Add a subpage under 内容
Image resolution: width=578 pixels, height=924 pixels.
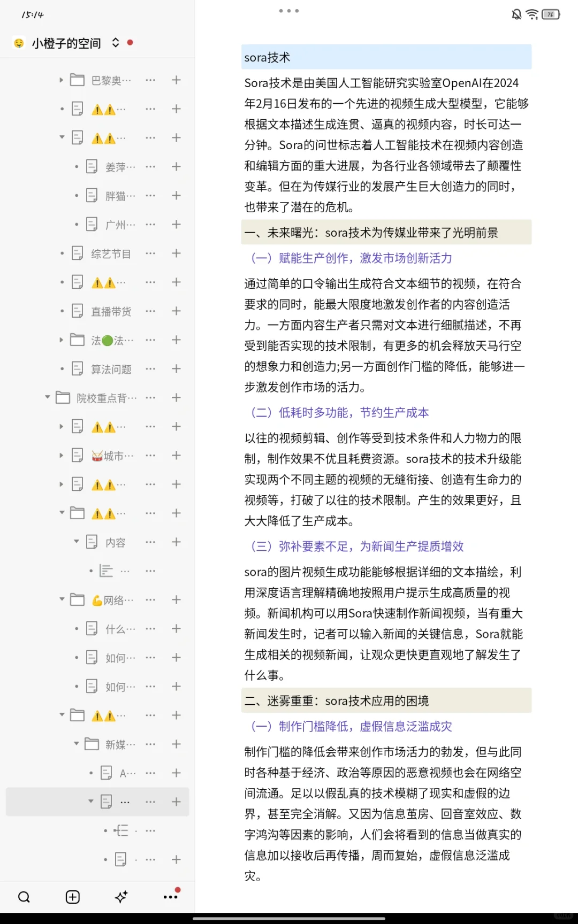coord(176,542)
